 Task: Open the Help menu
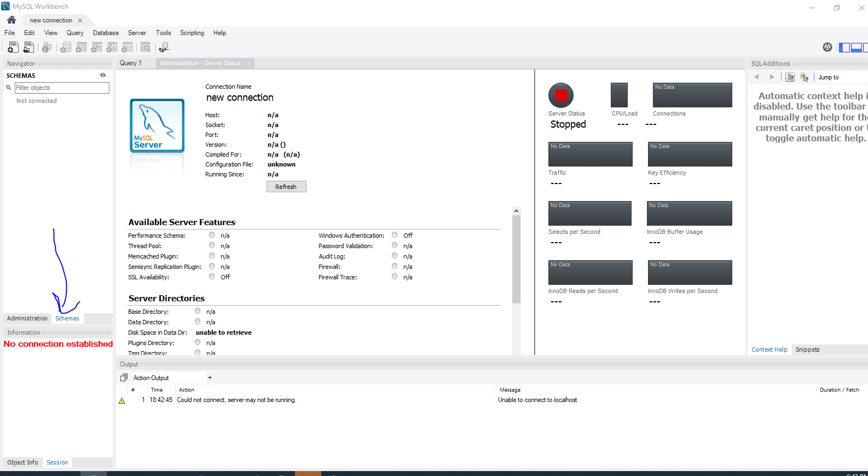[x=219, y=33]
